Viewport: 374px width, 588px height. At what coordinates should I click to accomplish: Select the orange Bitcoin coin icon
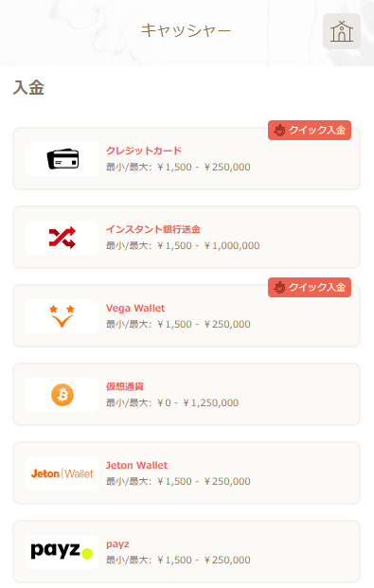click(62, 395)
